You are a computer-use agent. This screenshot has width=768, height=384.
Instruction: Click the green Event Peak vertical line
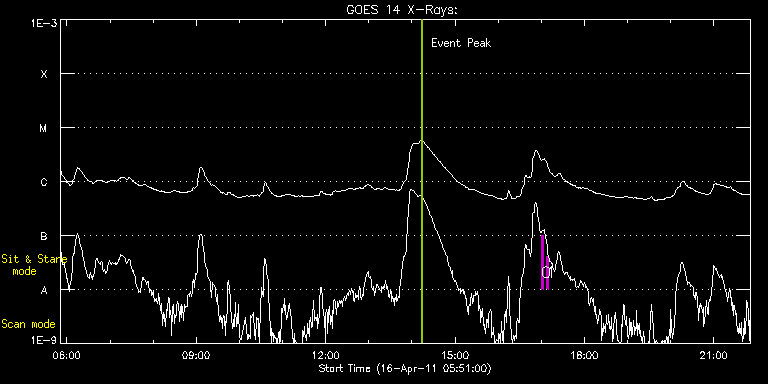[422, 181]
